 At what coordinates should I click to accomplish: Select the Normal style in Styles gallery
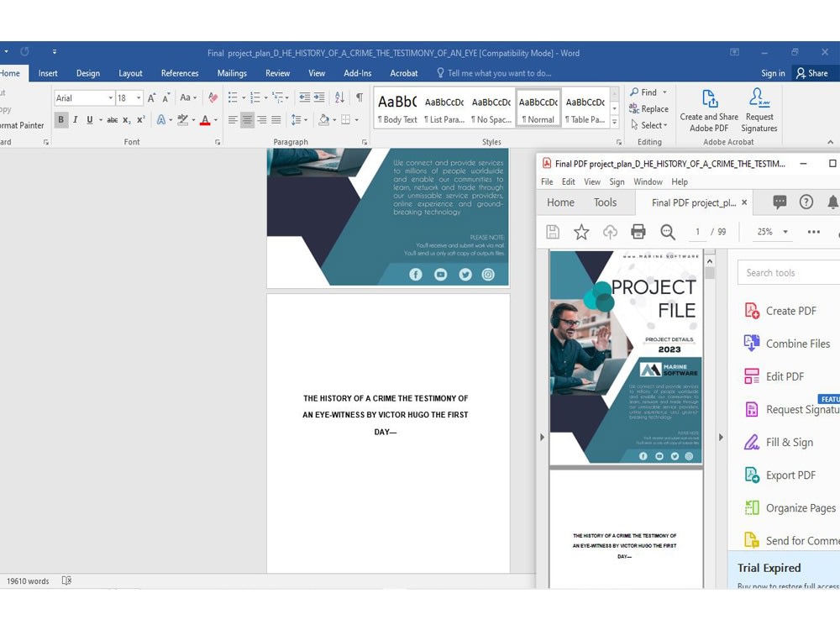point(538,108)
